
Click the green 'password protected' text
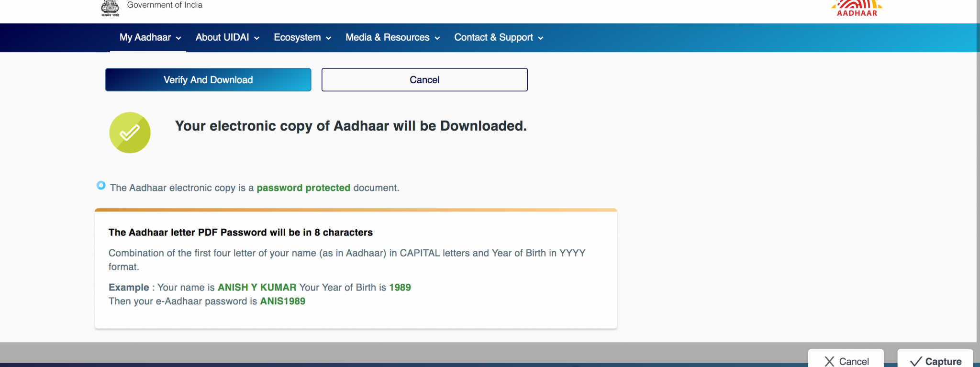click(303, 188)
